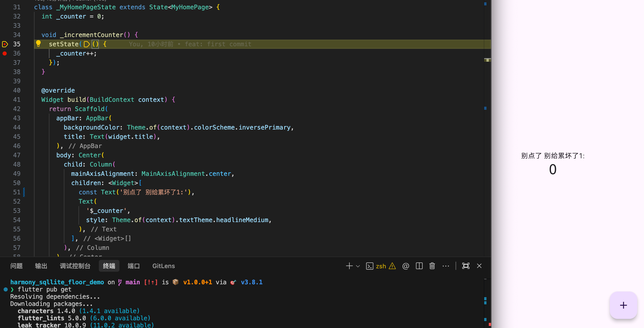Toggle breakpoint arrow on line 35
Image resolution: width=644 pixels, height=328 pixels.
(x=5, y=44)
